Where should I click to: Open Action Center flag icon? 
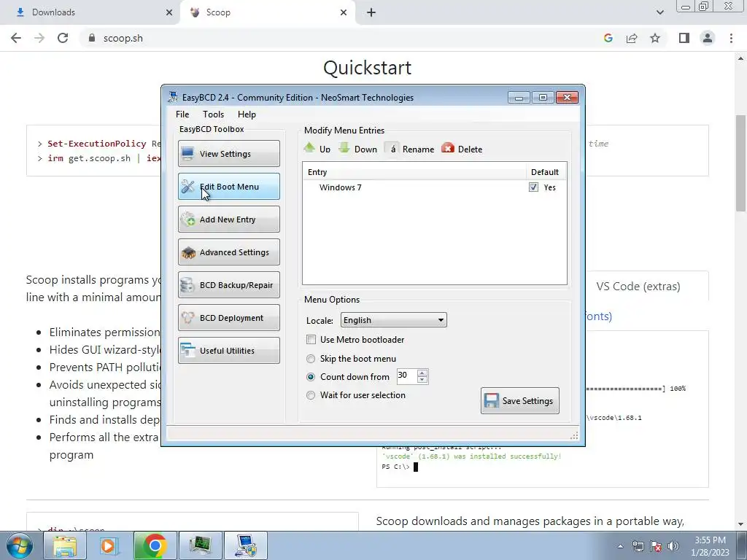[x=656, y=546]
